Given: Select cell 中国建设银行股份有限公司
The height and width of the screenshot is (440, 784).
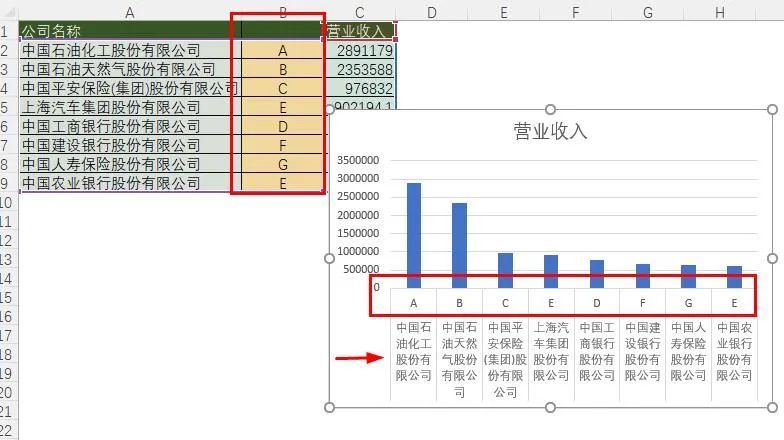Looking at the screenshot, I should pos(130,145).
